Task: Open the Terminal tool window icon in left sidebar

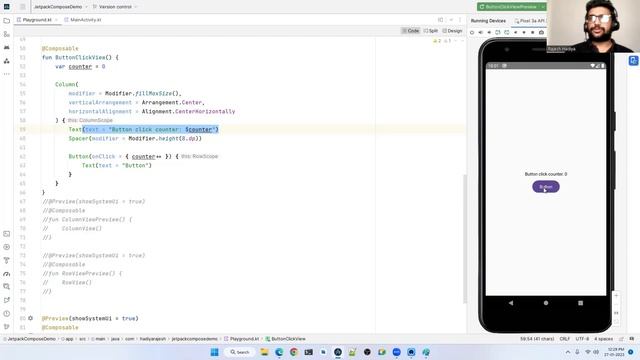Action: (7, 234)
